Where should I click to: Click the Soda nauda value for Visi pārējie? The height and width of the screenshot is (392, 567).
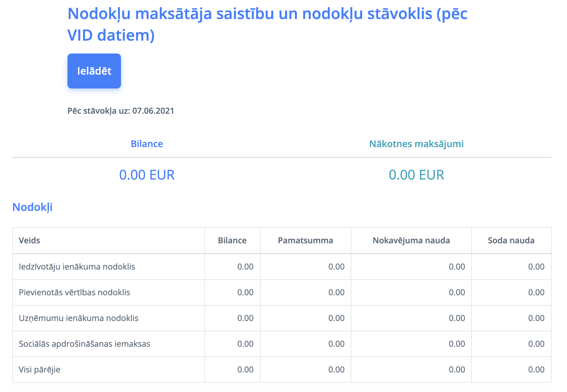pyautogui.click(x=536, y=370)
